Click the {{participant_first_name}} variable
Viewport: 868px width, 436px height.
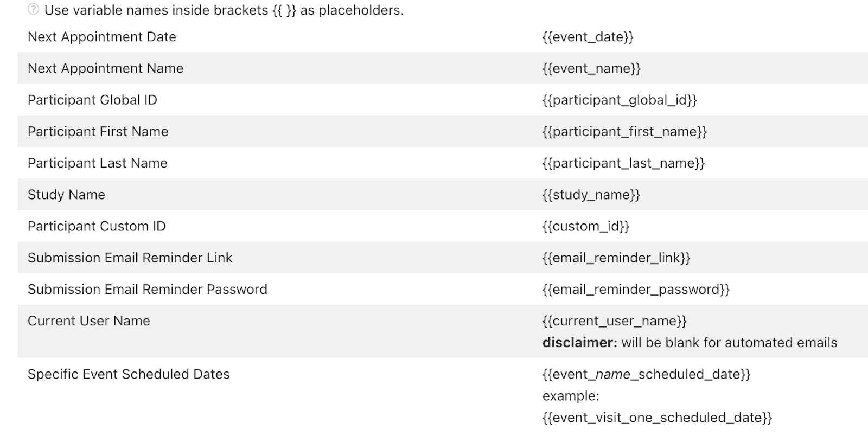(624, 131)
